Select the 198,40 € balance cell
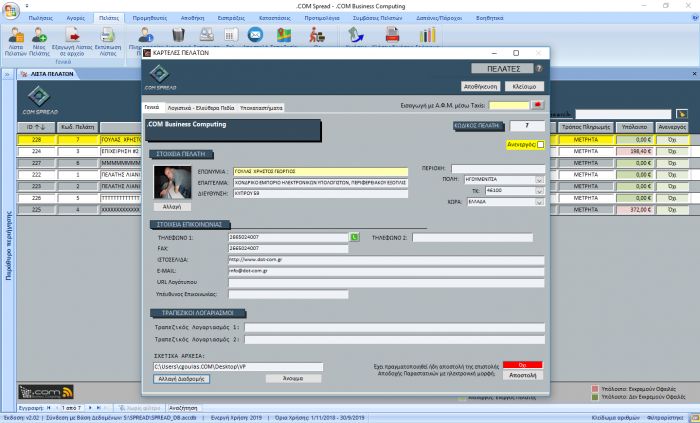 click(x=634, y=152)
